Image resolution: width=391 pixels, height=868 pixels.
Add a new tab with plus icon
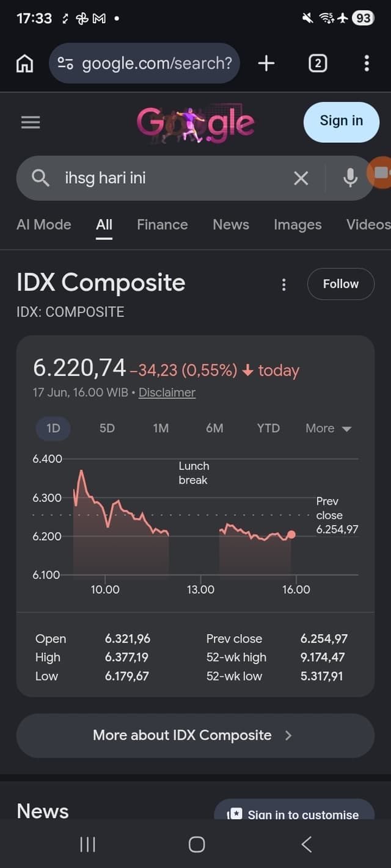point(266,63)
